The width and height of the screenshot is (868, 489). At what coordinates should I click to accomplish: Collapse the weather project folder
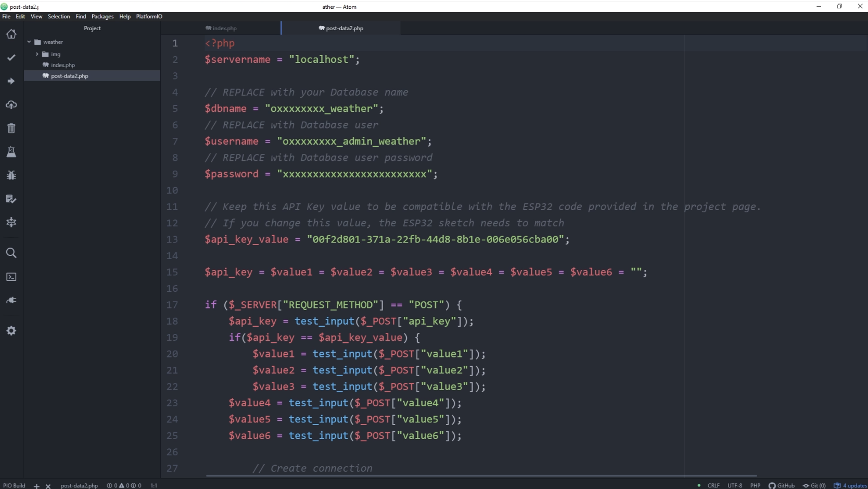click(29, 42)
